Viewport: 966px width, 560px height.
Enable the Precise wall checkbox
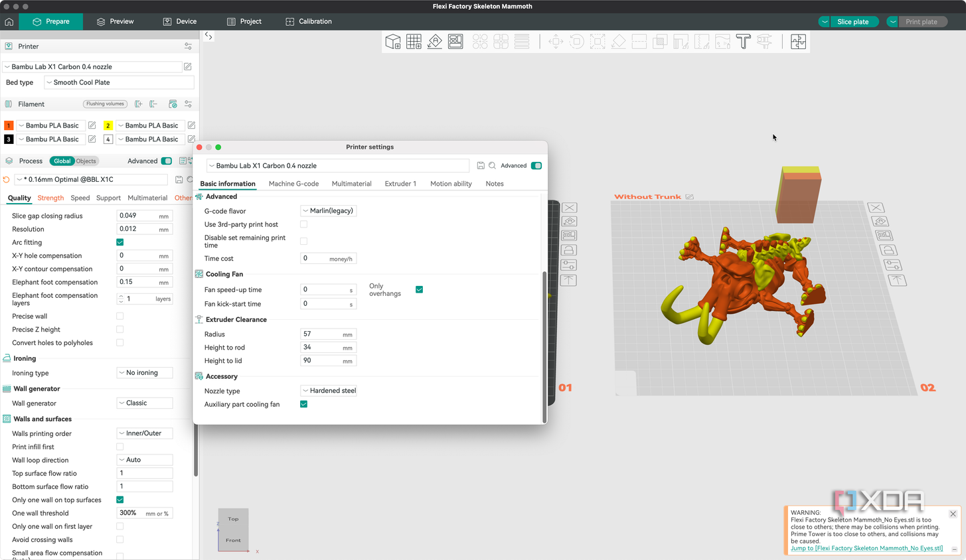pyautogui.click(x=120, y=316)
